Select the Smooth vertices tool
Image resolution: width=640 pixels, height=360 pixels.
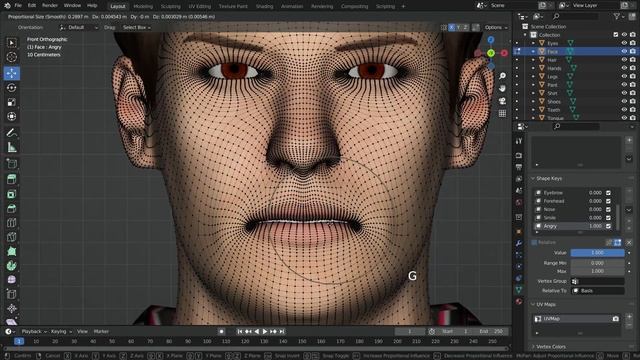[11, 280]
